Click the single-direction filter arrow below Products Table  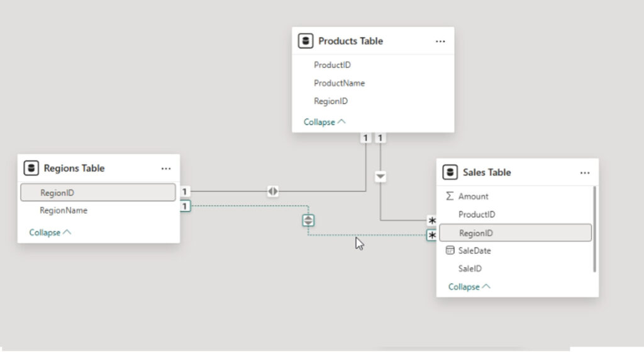click(x=380, y=177)
